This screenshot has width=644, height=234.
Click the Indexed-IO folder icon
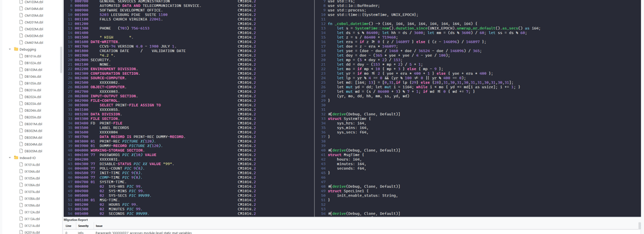(x=16, y=158)
